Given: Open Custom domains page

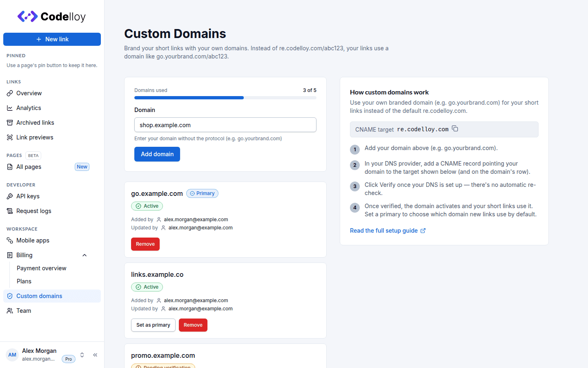Looking at the screenshot, I should click(52, 296).
